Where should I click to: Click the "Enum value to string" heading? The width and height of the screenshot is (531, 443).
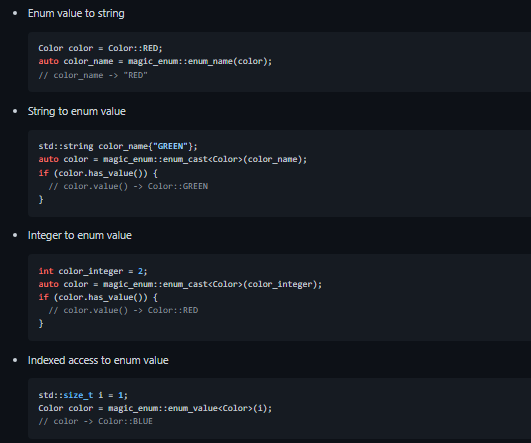point(76,14)
